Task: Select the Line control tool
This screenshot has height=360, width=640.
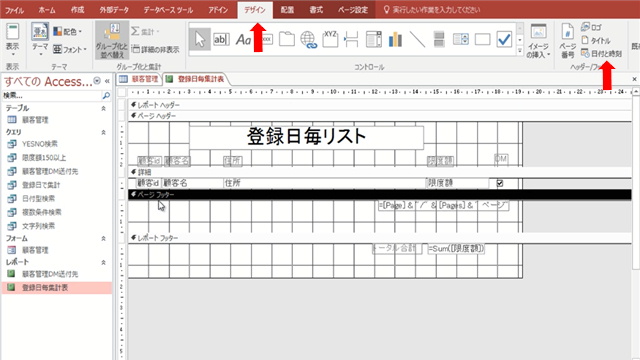Action: [417, 40]
